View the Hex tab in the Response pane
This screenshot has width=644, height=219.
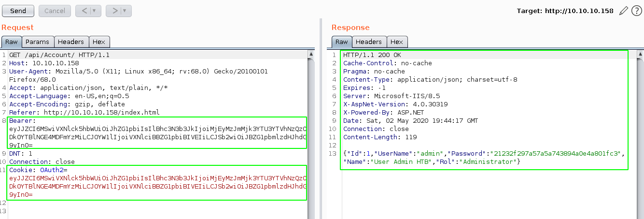tap(397, 42)
